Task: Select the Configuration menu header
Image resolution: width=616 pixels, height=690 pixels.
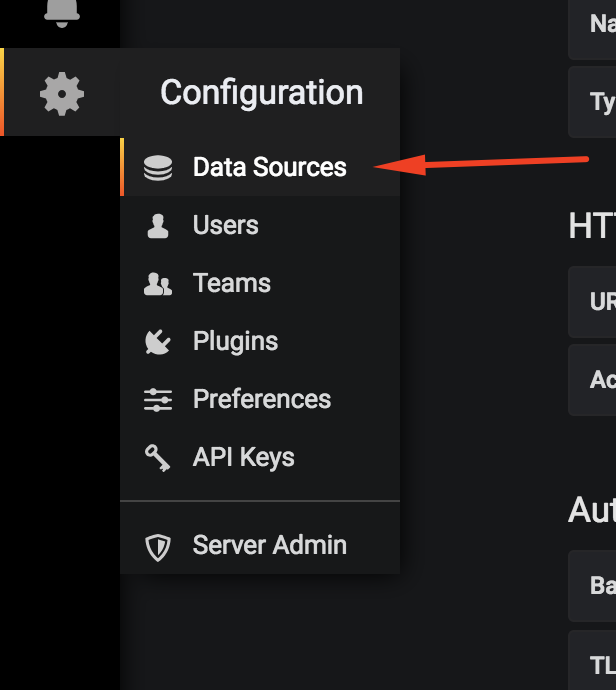Action: [x=261, y=93]
